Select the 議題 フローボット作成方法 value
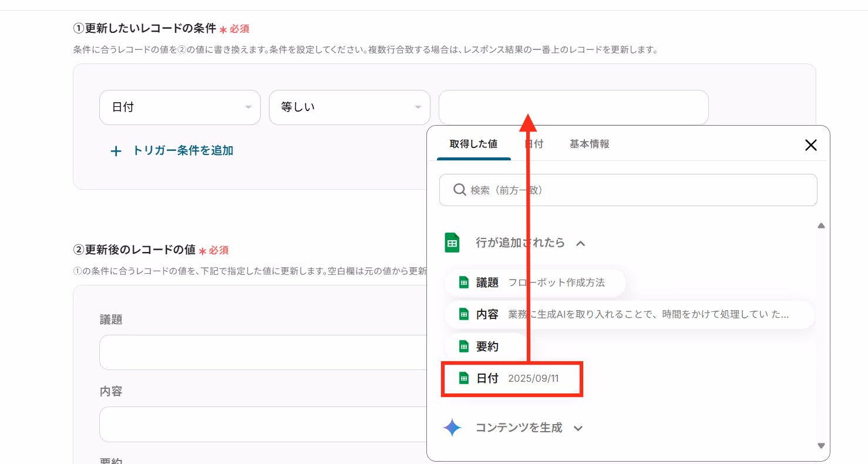868x464 pixels. [x=535, y=283]
